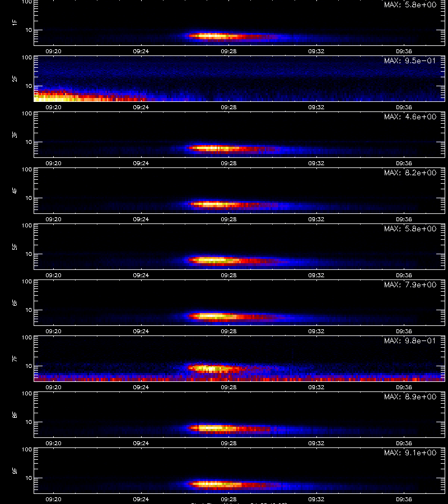
Task: Select the MAX: 9.8e-01 readout
Action: pos(410,340)
